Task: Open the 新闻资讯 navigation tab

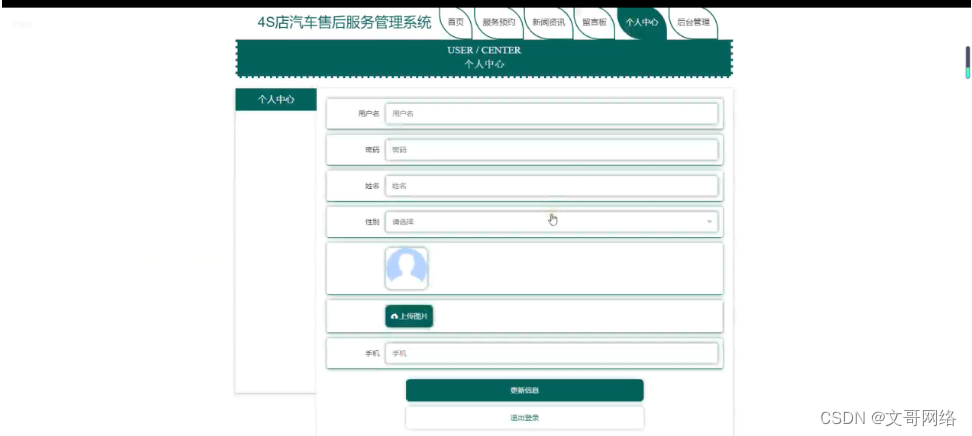Action: (x=548, y=23)
